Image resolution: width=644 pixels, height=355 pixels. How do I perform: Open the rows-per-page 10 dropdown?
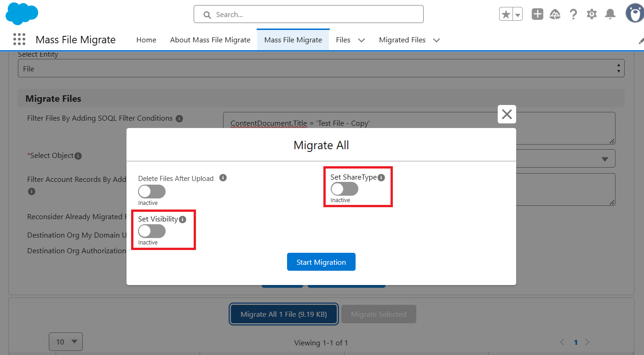[66, 342]
